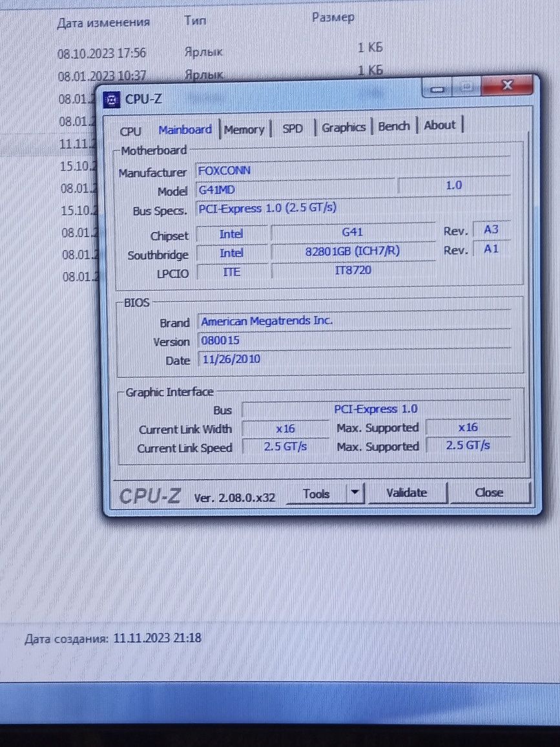Select the Mainboard tab
Image resolution: width=560 pixels, height=747 pixels.
[x=185, y=130]
